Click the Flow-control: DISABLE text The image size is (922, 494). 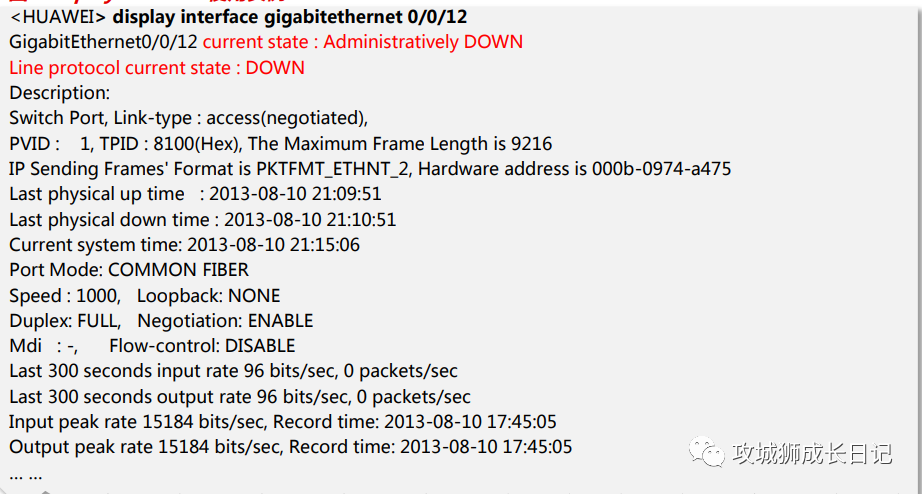(202, 346)
